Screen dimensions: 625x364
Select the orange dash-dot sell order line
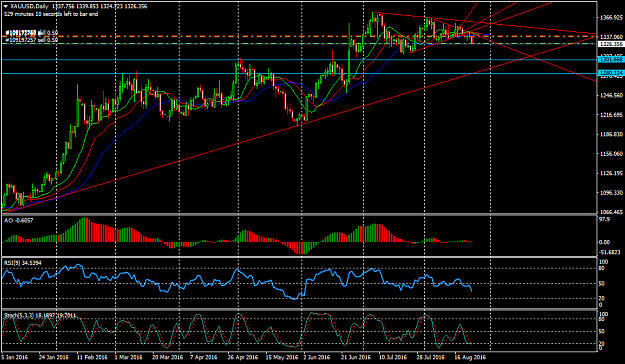tap(299, 36)
